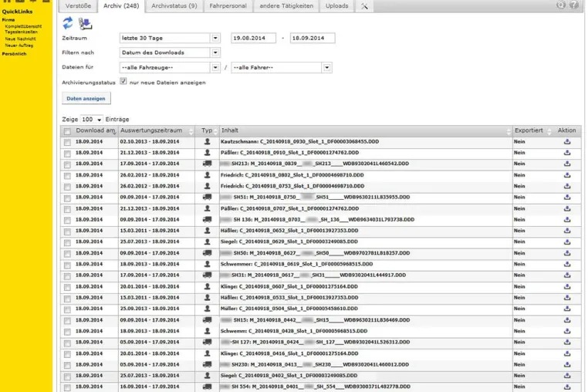This screenshot has width=588, height=392.
Task: Open the Uploads tab
Action: coord(336,6)
